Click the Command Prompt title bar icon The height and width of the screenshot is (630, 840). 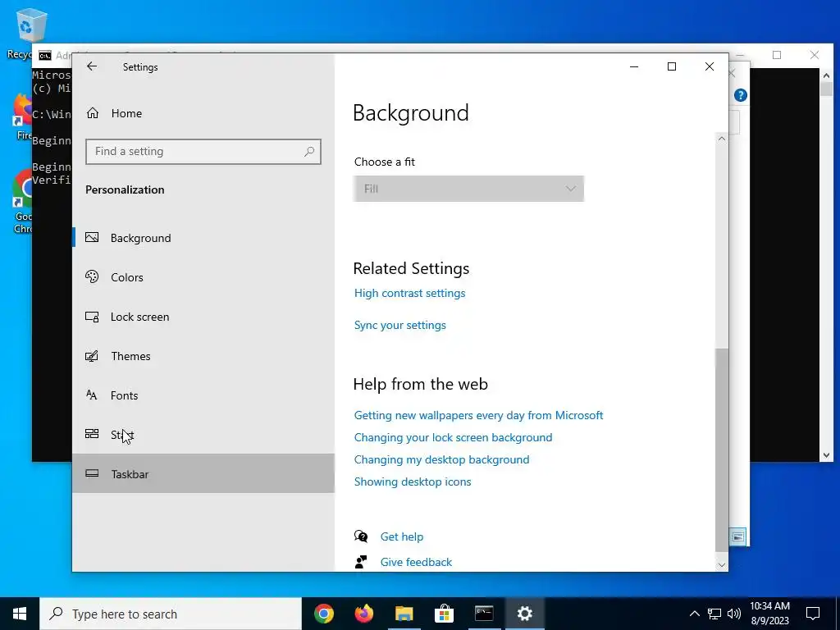click(45, 55)
